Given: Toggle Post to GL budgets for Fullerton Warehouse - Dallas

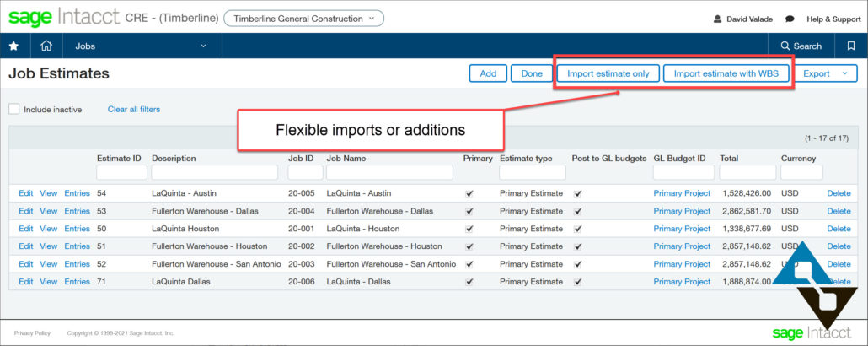Looking at the screenshot, I should 578,211.
